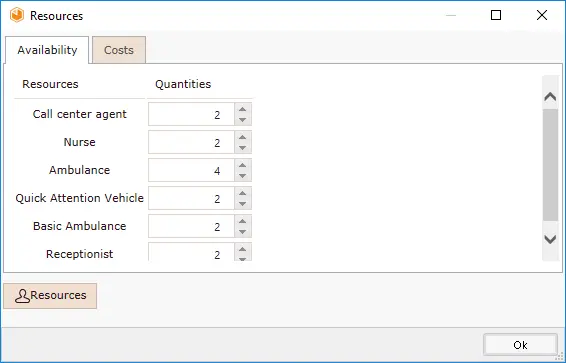This screenshot has width=566, height=363.
Task: Click the Ambulance label
Action: pyautogui.click(x=79, y=170)
